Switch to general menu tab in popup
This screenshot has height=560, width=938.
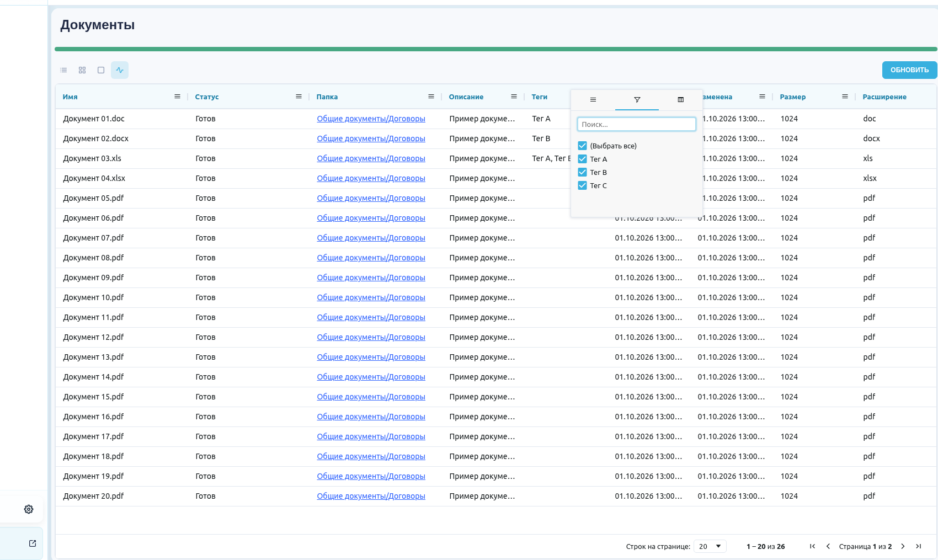pos(593,100)
